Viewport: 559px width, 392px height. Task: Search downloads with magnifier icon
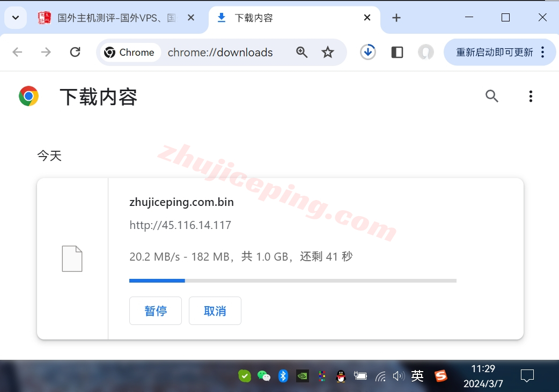[x=492, y=96]
